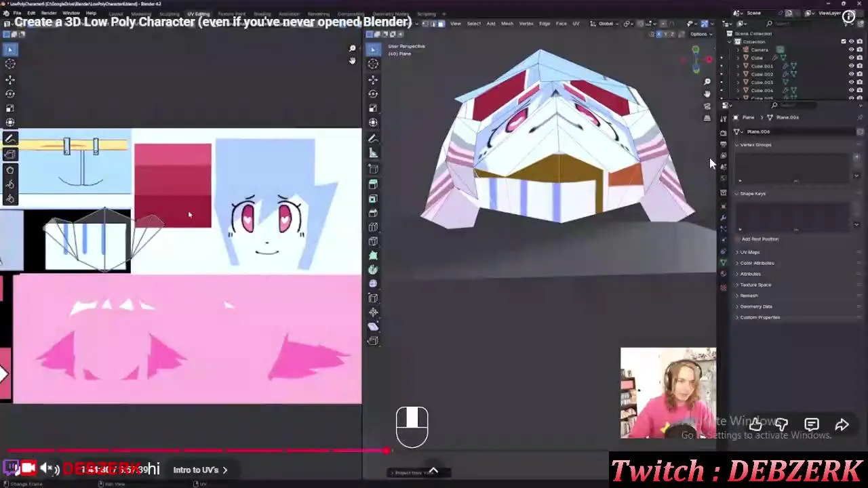Open the File menu
Screen dimensions: 868x488
[16, 13]
